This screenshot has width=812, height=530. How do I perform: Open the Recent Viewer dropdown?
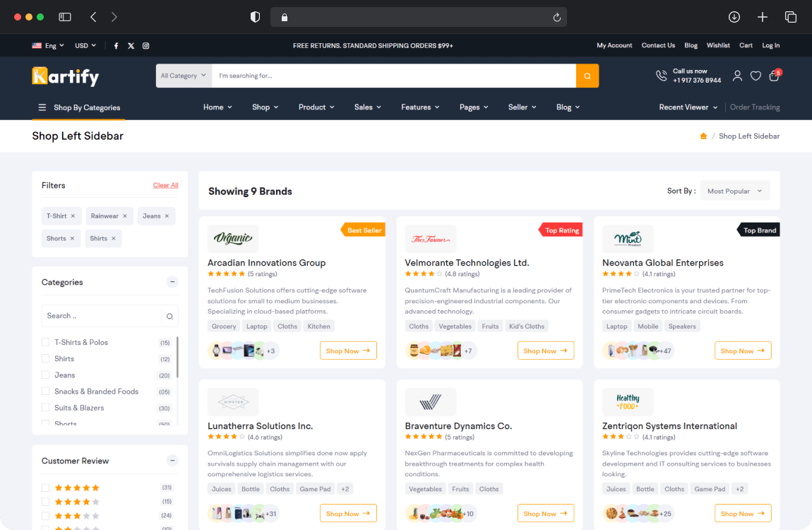tap(688, 107)
